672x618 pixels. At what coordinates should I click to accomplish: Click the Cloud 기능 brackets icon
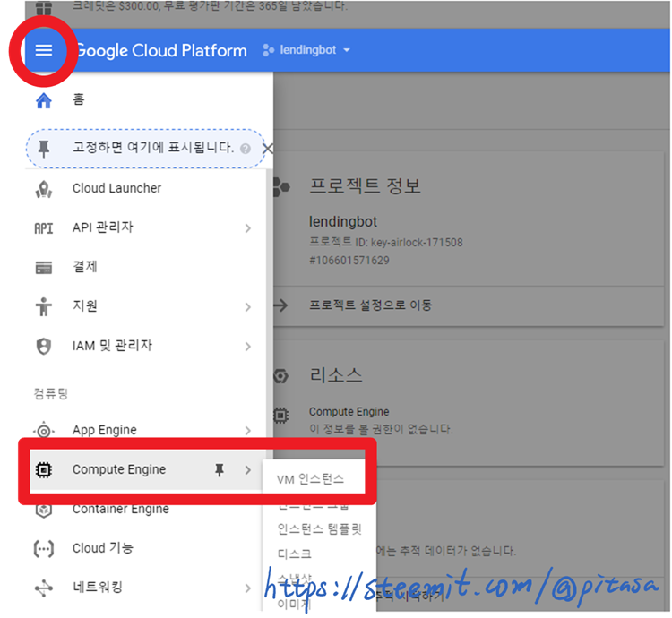pos(44,549)
